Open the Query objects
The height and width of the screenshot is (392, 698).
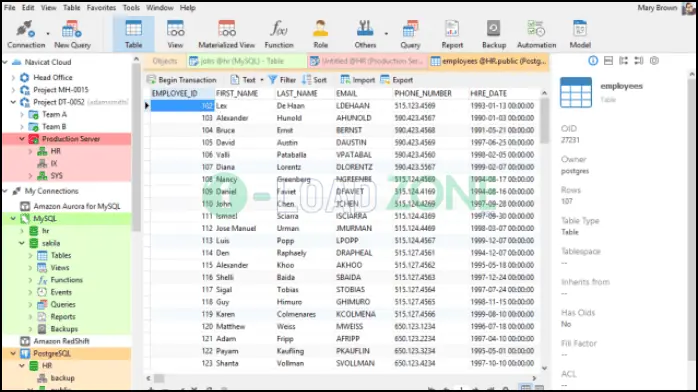tap(410, 34)
